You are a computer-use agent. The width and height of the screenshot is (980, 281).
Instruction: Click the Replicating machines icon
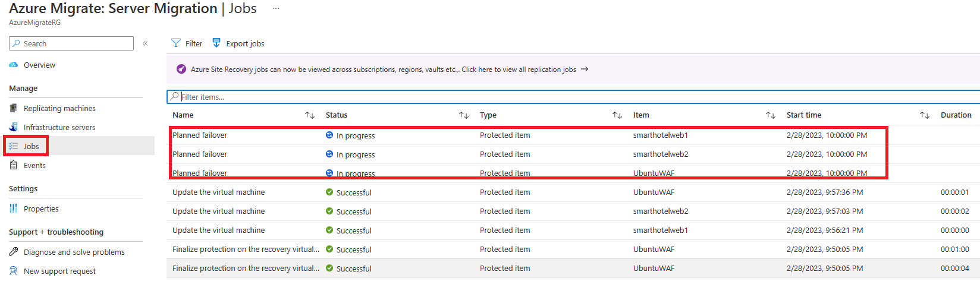[14, 108]
